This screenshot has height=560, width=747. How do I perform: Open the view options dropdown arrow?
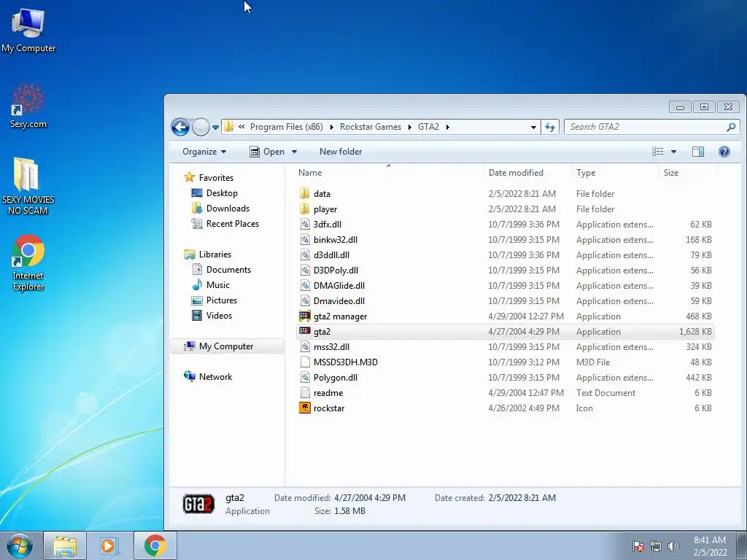(x=673, y=152)
